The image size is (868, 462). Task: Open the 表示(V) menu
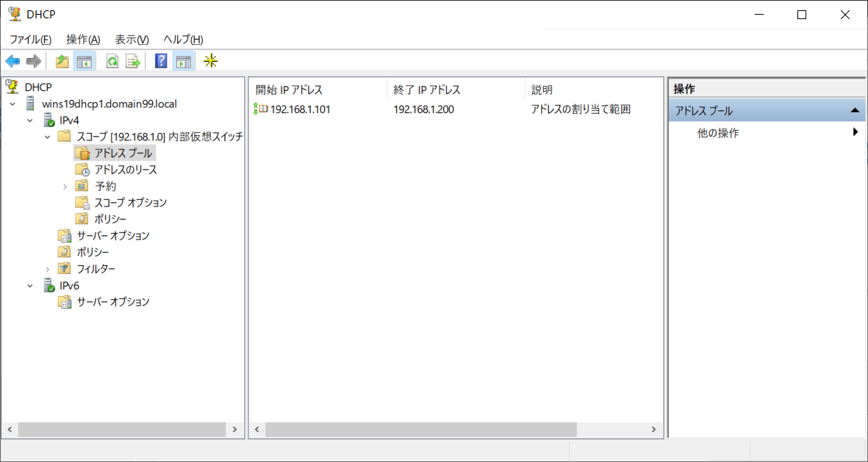coord(132,40)
